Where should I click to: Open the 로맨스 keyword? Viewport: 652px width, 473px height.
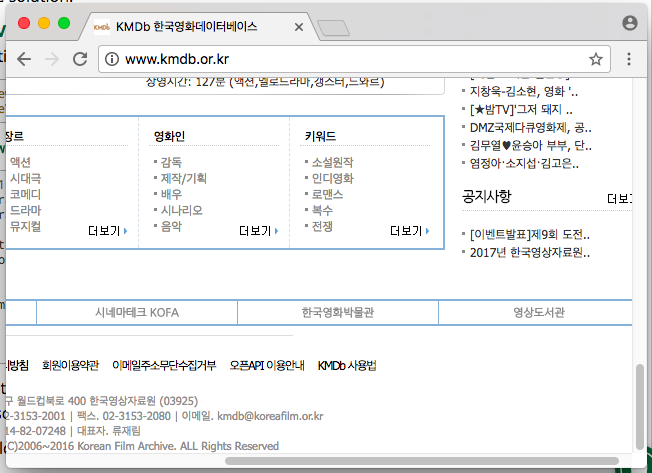coord(327,194)
